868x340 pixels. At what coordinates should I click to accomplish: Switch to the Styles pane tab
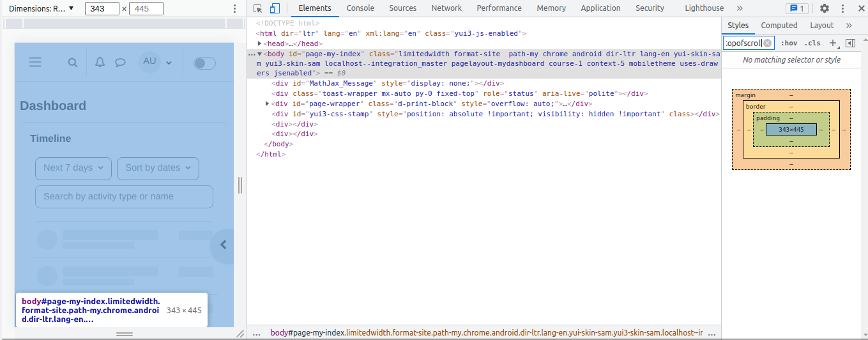coord(738,26)
